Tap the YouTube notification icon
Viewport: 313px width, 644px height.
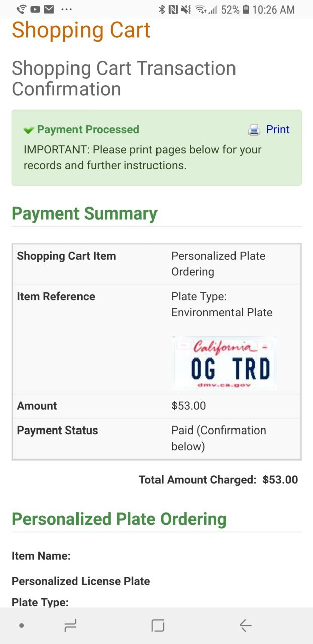pos(35,9)
